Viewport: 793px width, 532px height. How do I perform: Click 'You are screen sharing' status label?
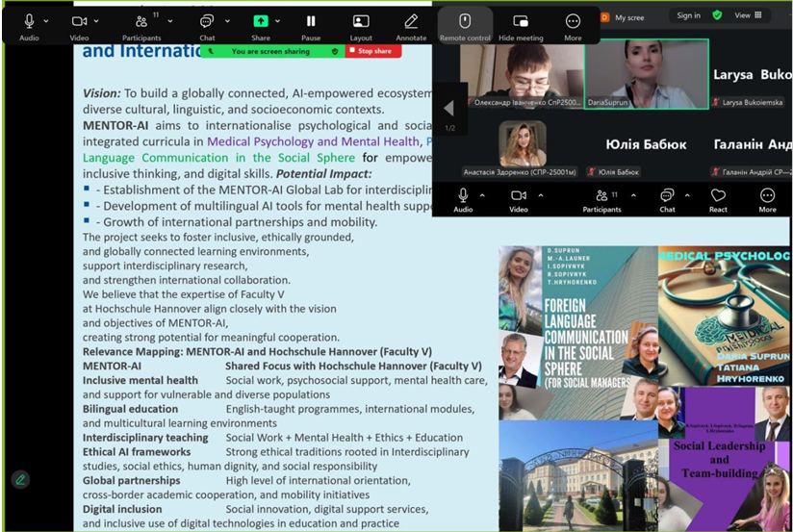(270, 51)
